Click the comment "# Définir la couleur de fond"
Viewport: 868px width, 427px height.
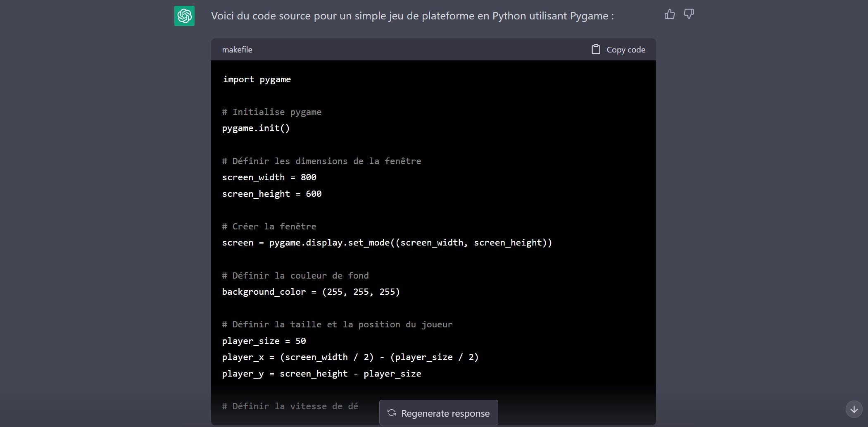tap(295, 276)
